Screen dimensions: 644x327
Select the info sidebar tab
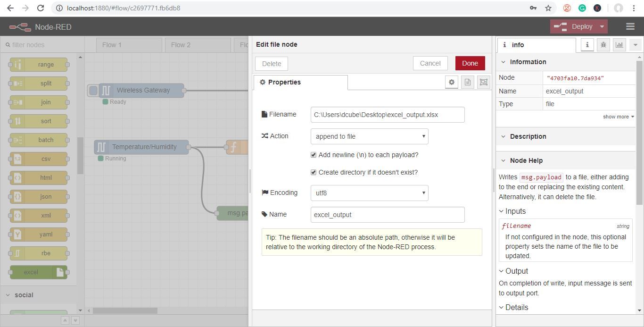[537, 45]
